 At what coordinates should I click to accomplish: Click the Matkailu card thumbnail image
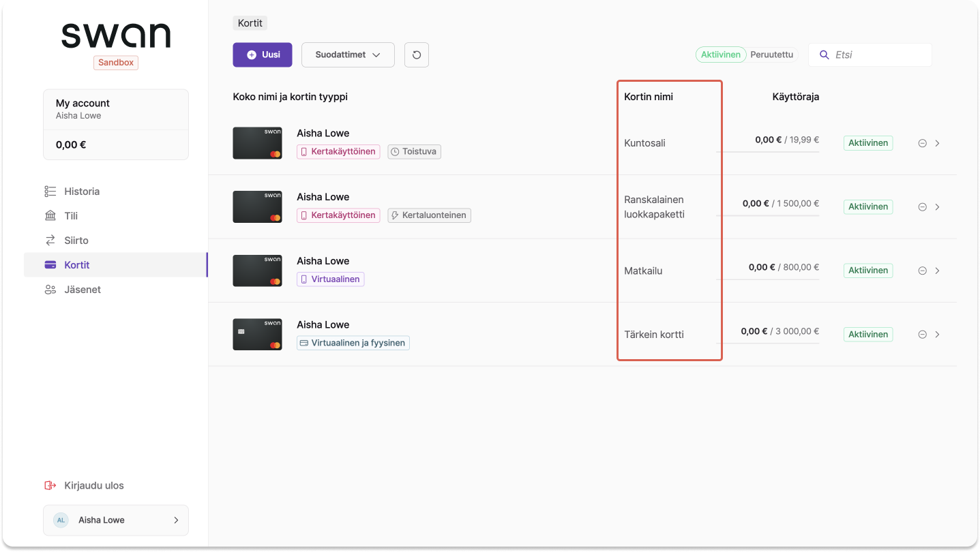click(x=257, y=271)
